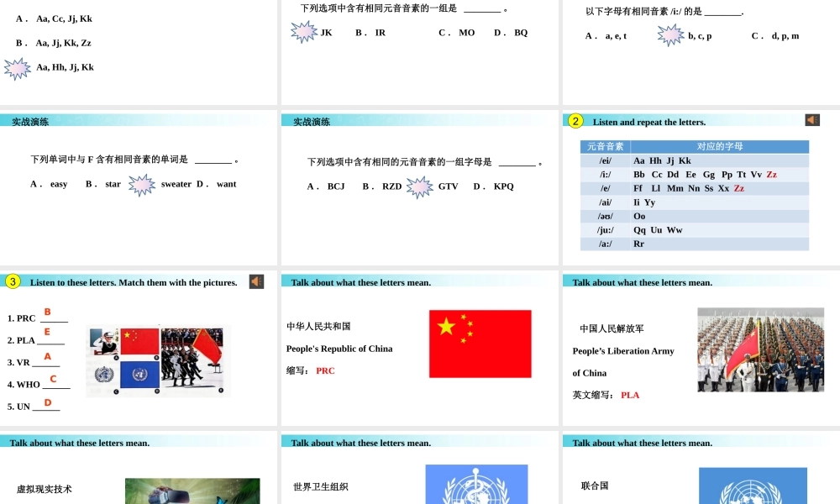Screen dimensions: 840x504
Task: Click the 中华人民共和国 text
Action: [x=318, y=326]
